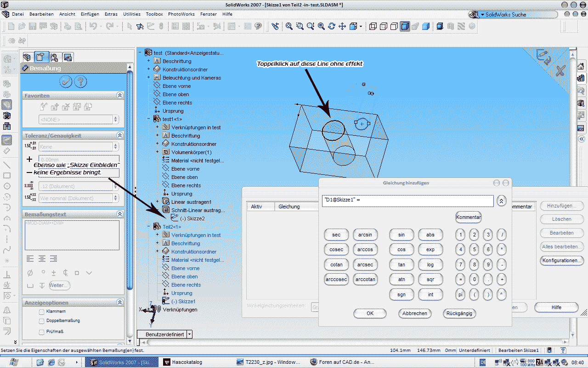Image resolution: width=588 pixels, height=368 pixels.
Task: Click PropertyManager help question mark button
Action: [x=81, y=82]
